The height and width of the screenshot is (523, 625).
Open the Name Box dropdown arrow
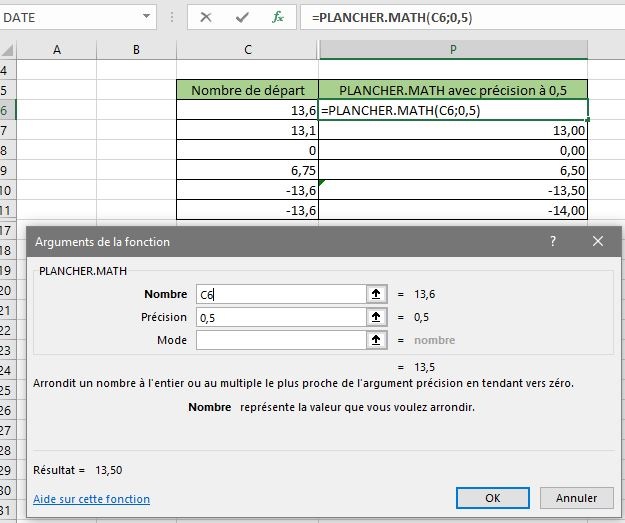148,18
